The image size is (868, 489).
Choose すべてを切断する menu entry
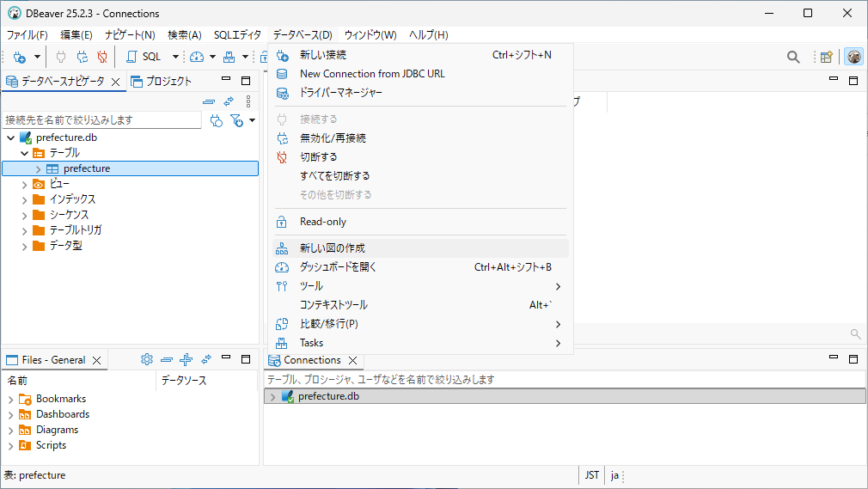click(421, 175)
